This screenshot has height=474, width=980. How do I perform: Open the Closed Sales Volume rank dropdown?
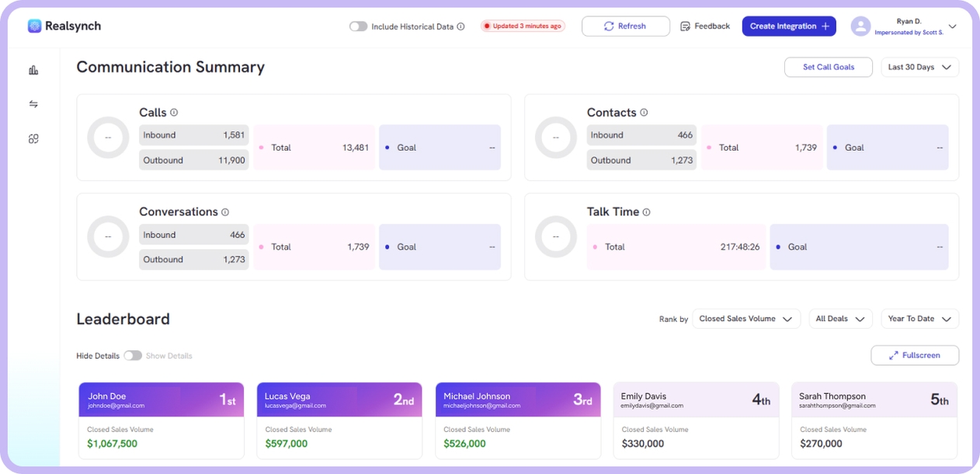(745, 319)
